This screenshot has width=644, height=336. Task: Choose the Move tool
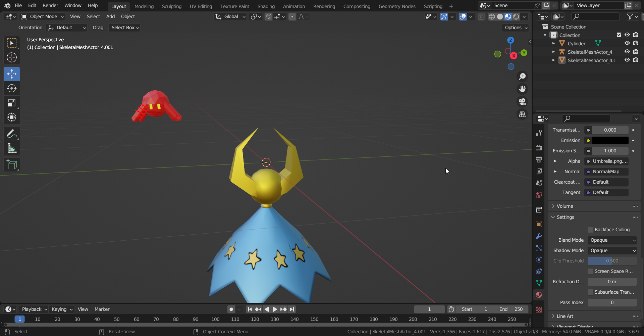point(12,74)
